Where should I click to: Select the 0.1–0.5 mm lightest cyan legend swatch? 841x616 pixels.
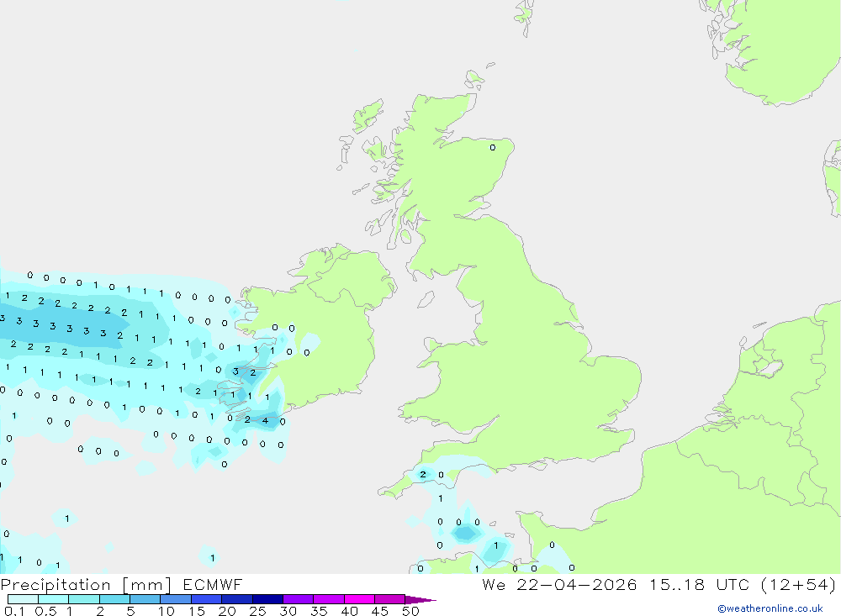click(23, 599)
